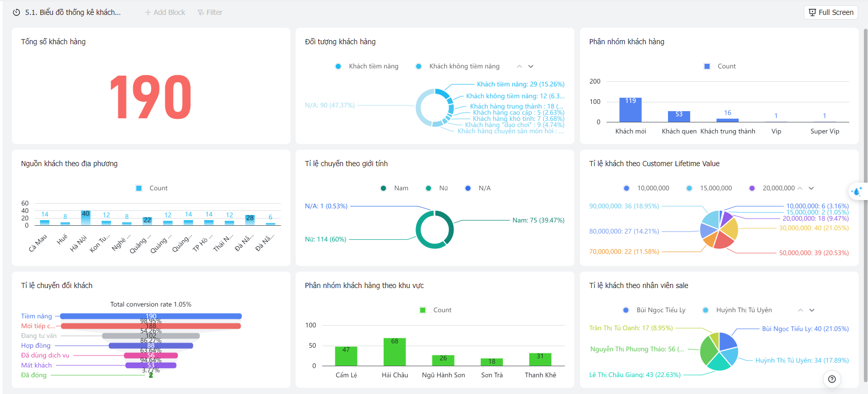Click the gender donut chart ring
The height and width of the screenshot is (394, 868).
pos(435,229)
